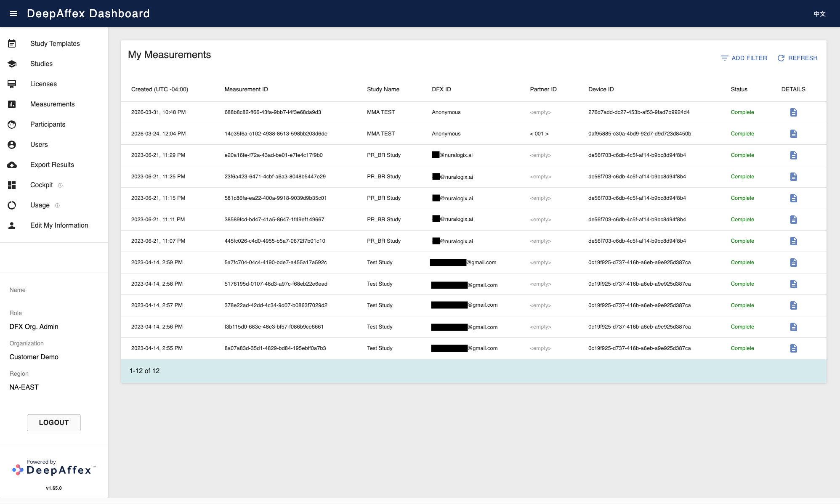Click device ID 276d7add-dc27-453b-af53-9fad7b9924d4
Image resolution: width=840 pixels, height=504 pixels.
click(x=639, y=112)
